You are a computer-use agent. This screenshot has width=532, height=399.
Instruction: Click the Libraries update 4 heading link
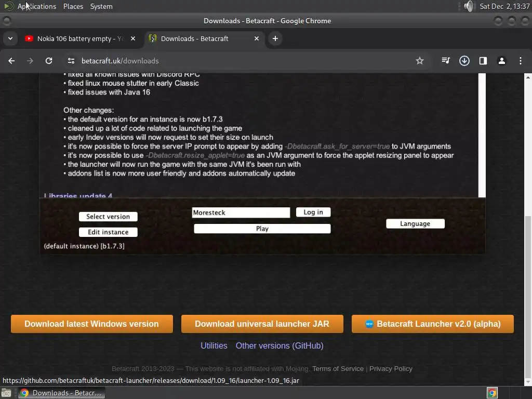[x=78, y=195]
